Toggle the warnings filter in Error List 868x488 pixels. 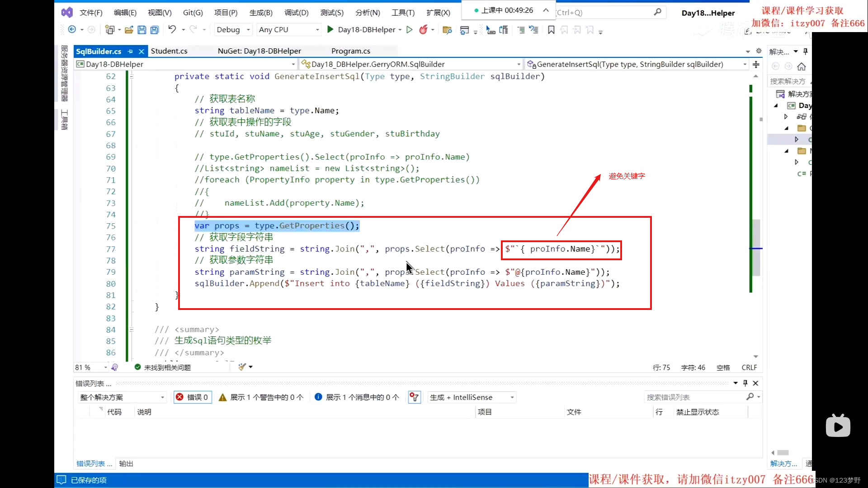click(x=261, y=397)
